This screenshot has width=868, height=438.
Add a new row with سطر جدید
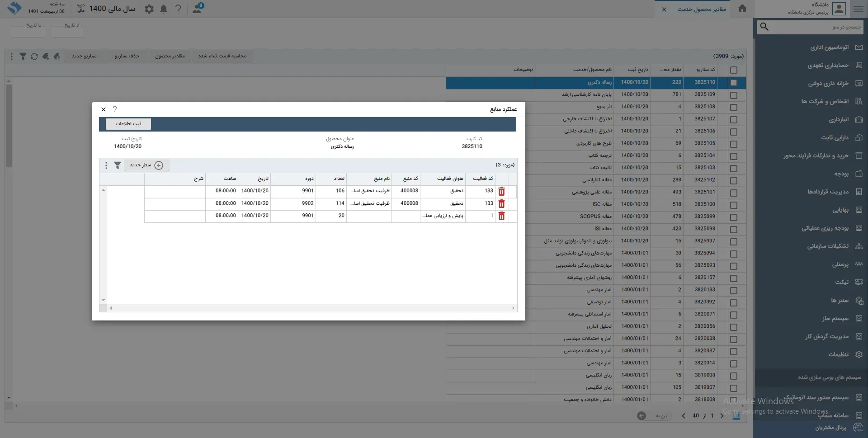[146, 165]
